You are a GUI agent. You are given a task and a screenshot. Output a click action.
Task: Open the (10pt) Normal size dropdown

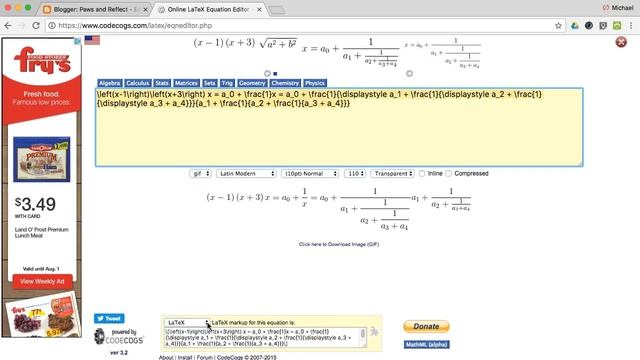click(310, 173)
